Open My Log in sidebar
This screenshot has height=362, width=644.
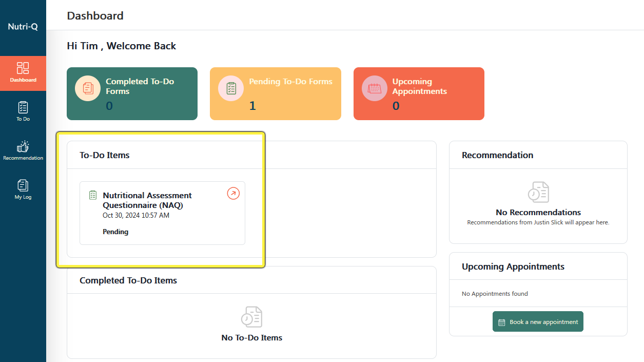point(23,189)
